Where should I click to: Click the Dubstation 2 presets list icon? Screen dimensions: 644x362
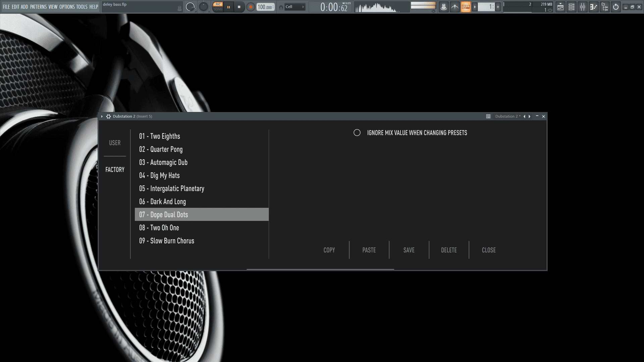click(488, 116)
